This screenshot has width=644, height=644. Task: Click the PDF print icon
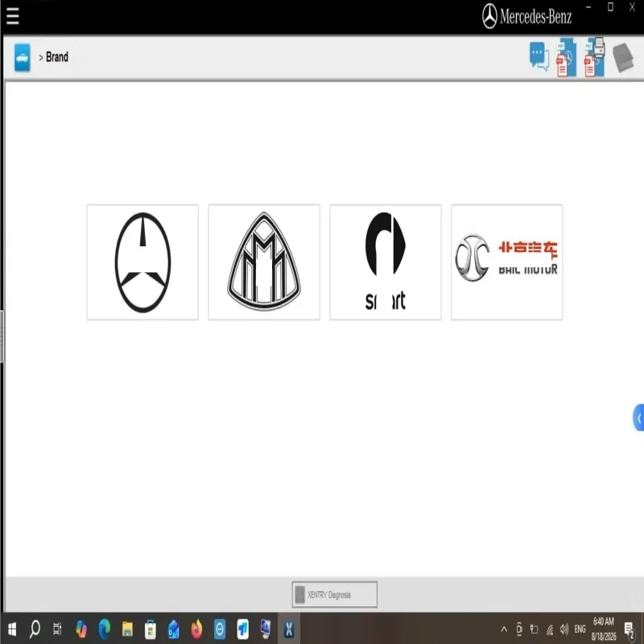click(594, 57)
